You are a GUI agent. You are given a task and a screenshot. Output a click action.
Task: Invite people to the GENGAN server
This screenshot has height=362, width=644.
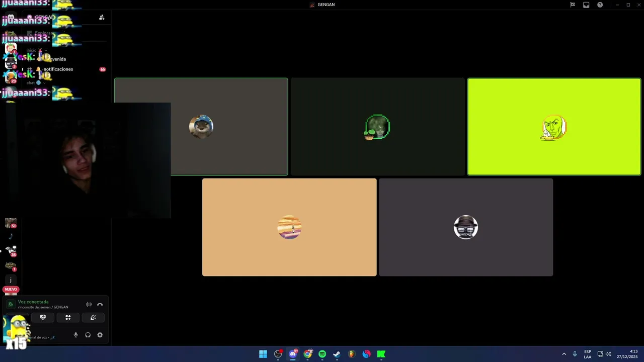[102, 17]
